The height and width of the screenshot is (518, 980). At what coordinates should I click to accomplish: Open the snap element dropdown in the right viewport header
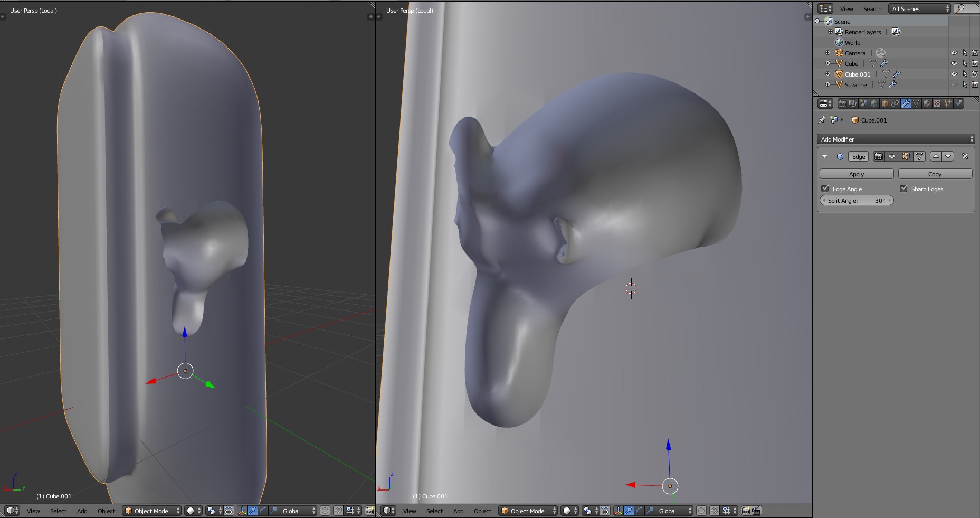729,511
